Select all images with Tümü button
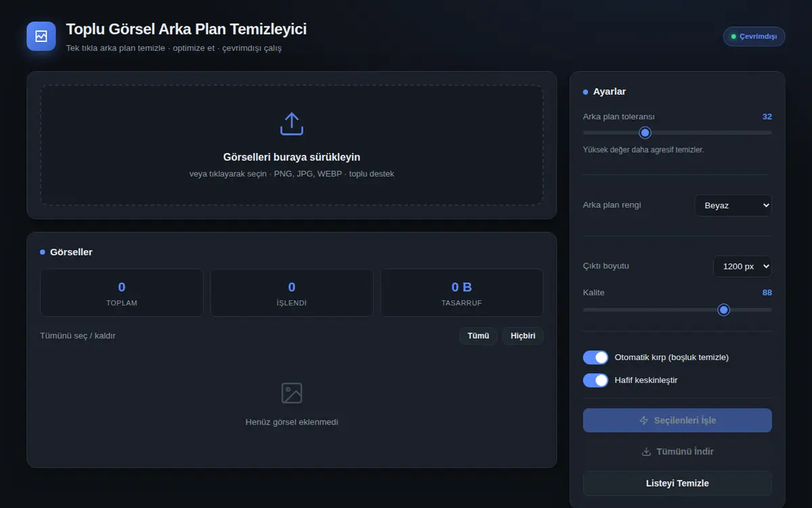The image size is (812, 508). (478, 336)
